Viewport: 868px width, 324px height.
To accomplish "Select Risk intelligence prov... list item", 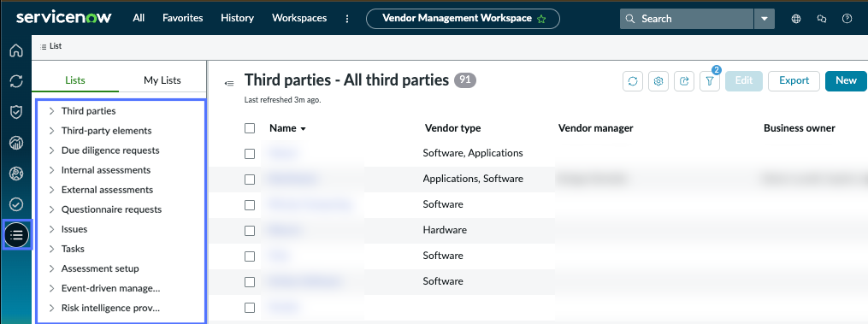I will coord(110,308).
